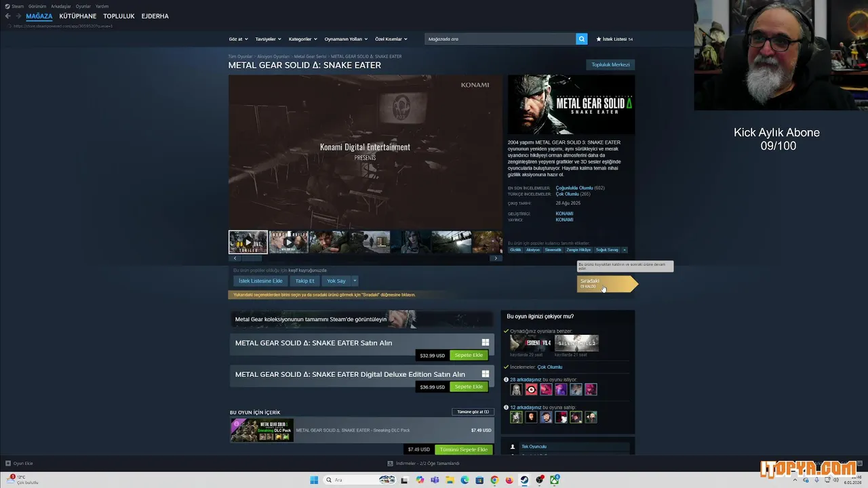Click Gizlilik tag

click(516, 249)
